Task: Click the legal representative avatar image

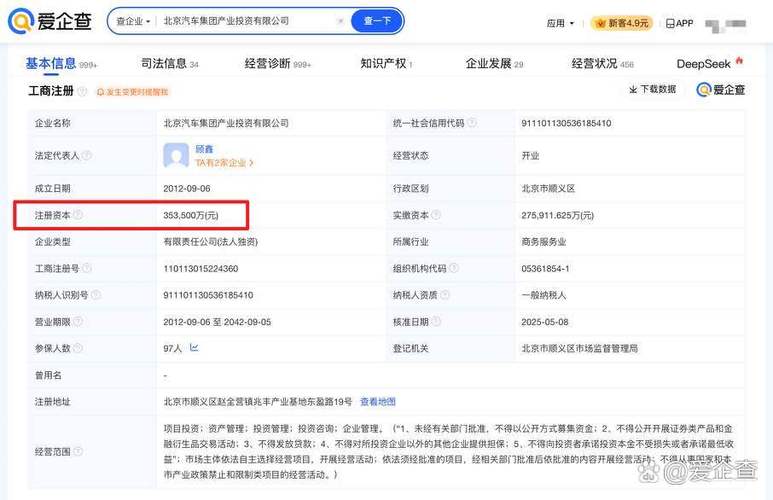Action: point(176,156)
